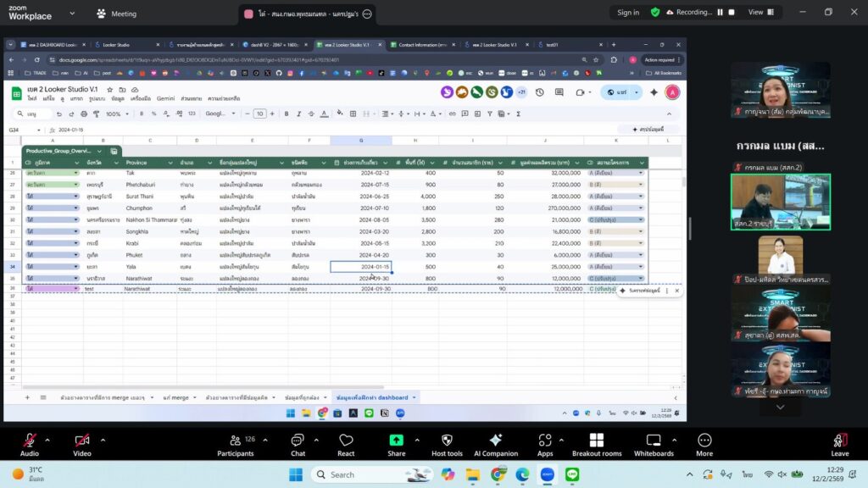Viewport: 868px width, 488px height.
Task: Expand the audio options arrow beside Audio
Action: point(47,440)
